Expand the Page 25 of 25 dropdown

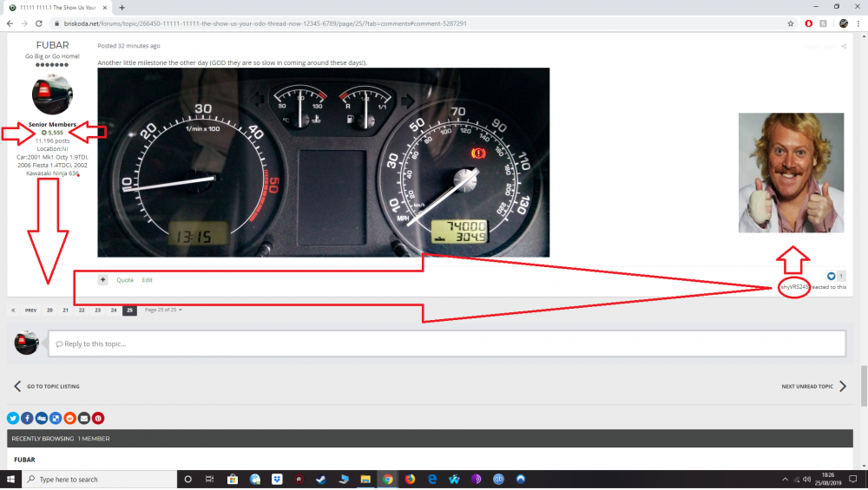pyautogui.click(x=163, y=310)
